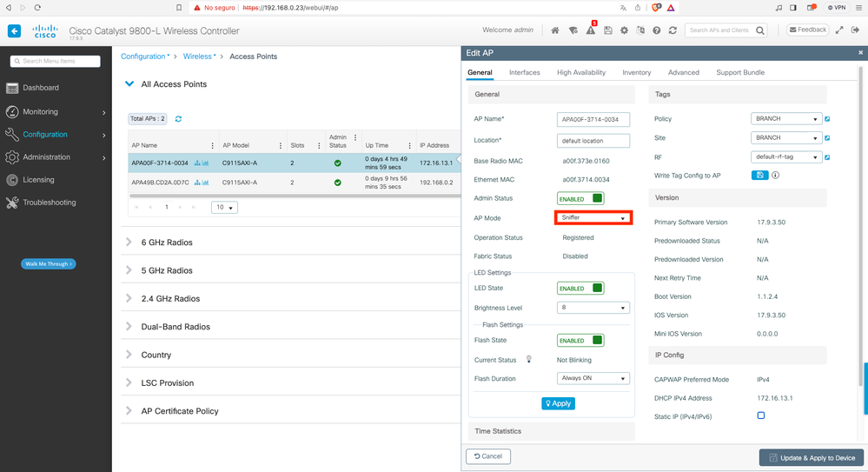Switch to the Support Bundle tab
Viewport: 868px width, 472px height.
pyautogui.click(x=740, y=72)
